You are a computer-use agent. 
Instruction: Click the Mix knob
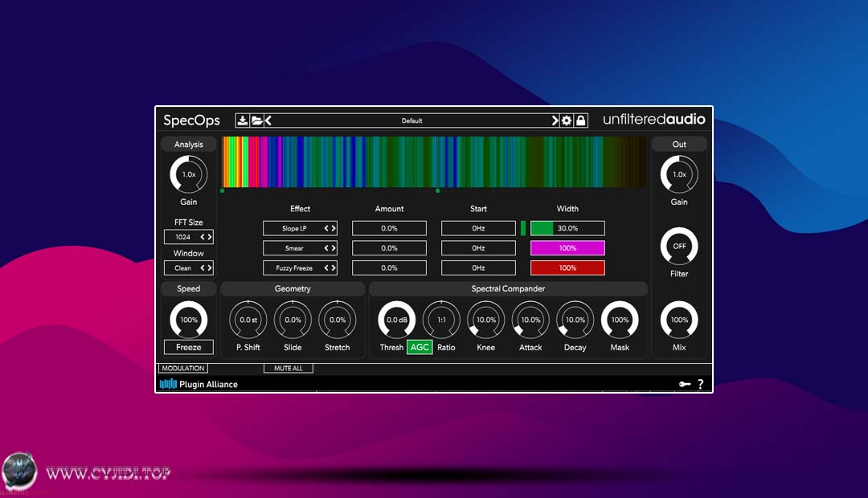679,320
